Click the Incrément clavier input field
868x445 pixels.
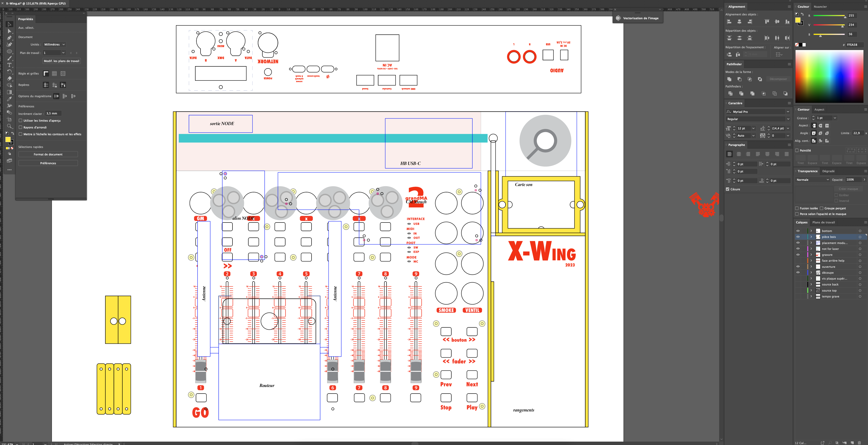point(53,114)
